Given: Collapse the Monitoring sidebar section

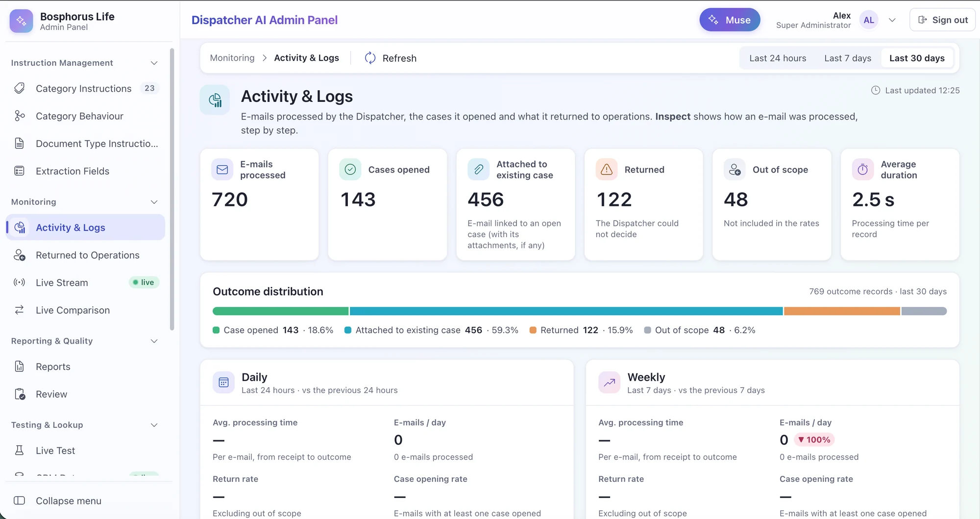Looking at the screenshot, I should [154, 202].
